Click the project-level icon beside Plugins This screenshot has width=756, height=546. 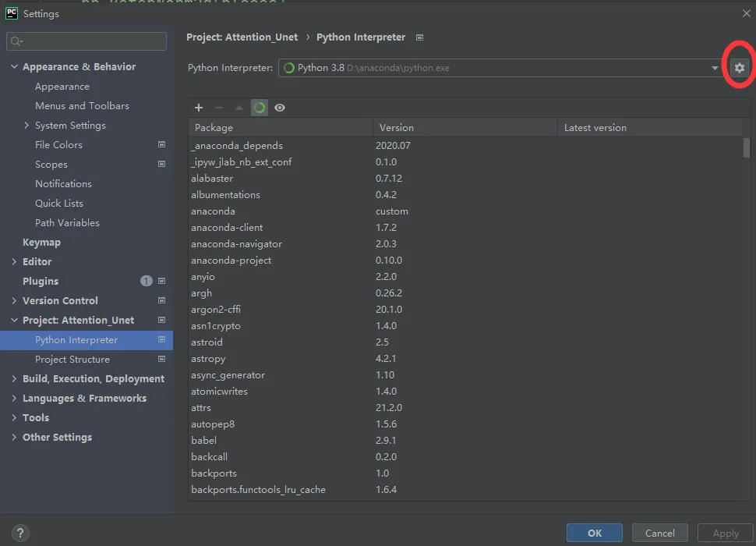coord(162,281)
